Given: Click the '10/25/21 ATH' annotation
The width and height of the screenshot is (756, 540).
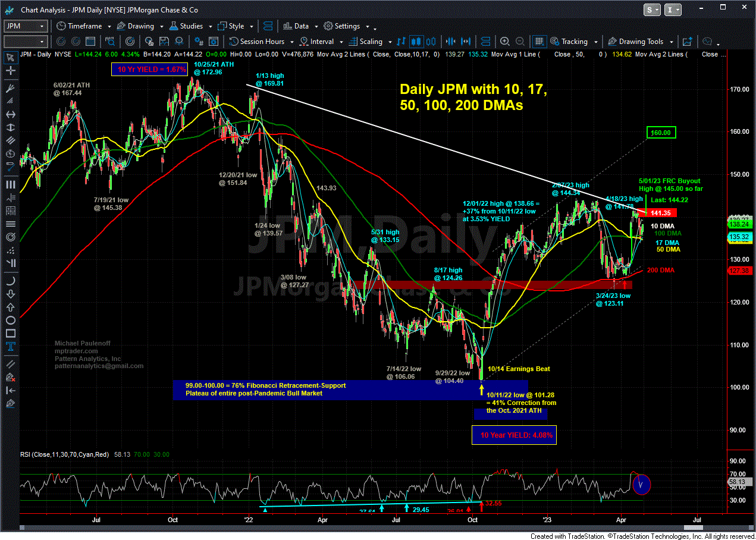Looking at the screenshot, I should pyautogui.click(x=214, y=65).
